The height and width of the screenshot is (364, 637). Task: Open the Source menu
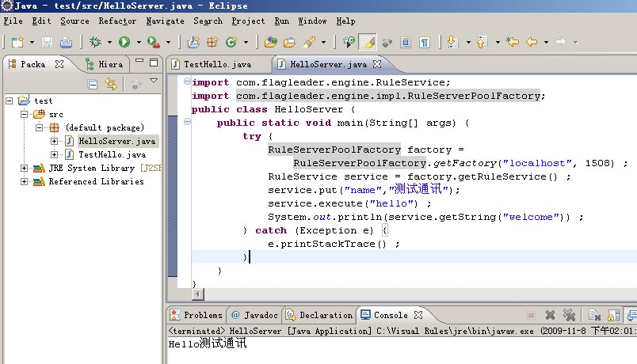[74, 21]
